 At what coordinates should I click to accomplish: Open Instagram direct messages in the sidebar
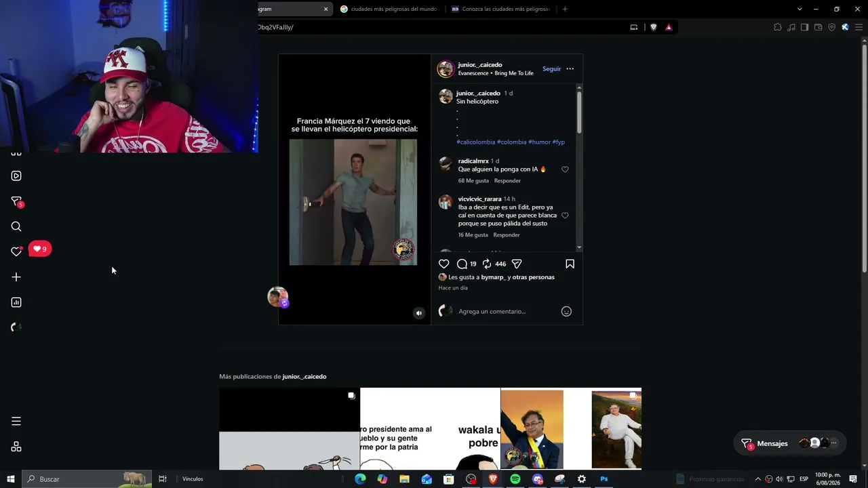[x=16, y=201]
